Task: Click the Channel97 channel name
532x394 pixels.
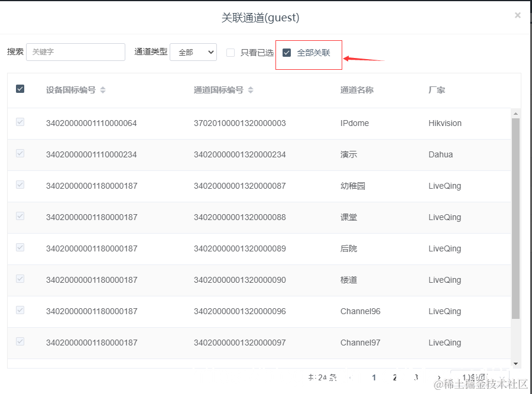Action: tap(361, 343)
